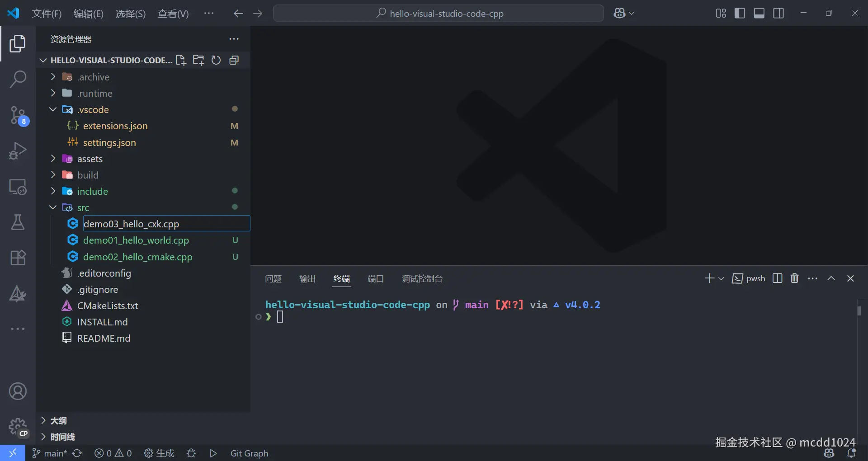Open the Testing flask view
The height and width of the screenshot is (461, 868).
tap(18, 222)
